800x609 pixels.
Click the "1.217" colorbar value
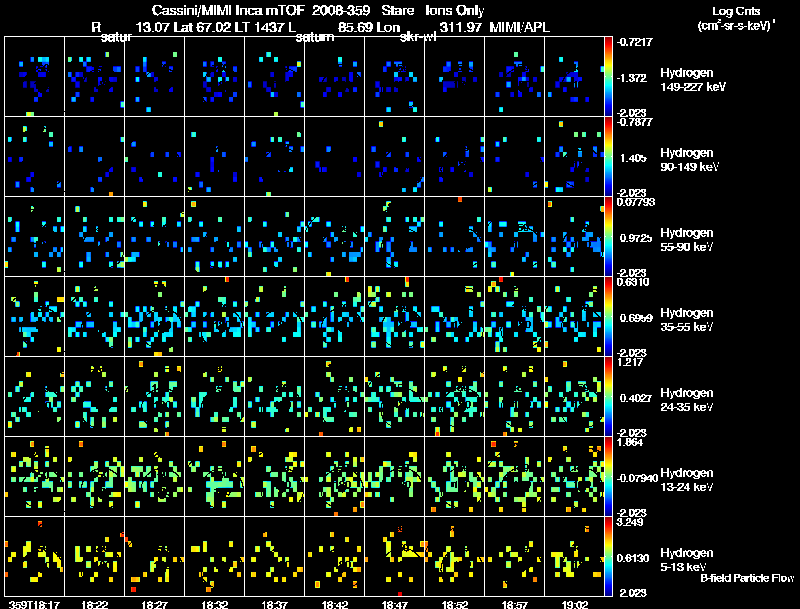(631, 362)
